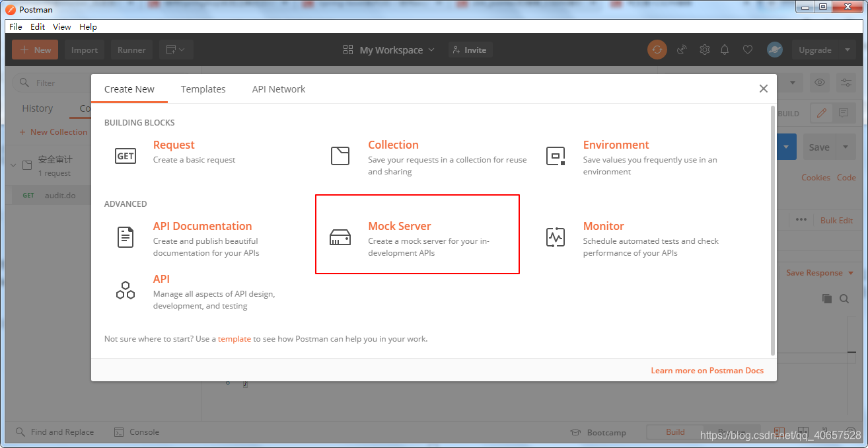The width and height of the screenshot is (868, 448).
Task: Click the Save button
Action: click(819, 147)
